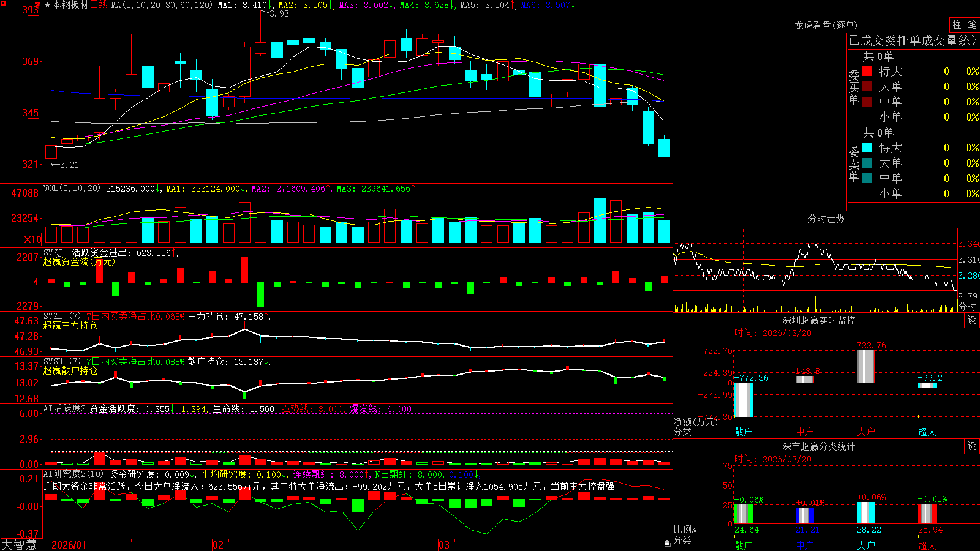Click 超赢资金流(万元) yellow label

(79, 261)
